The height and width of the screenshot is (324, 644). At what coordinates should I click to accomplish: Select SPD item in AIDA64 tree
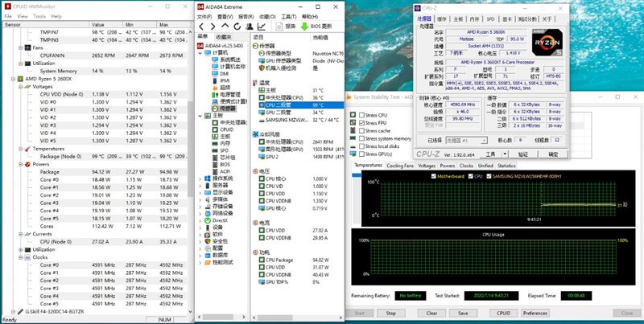[x=221, y=150]
